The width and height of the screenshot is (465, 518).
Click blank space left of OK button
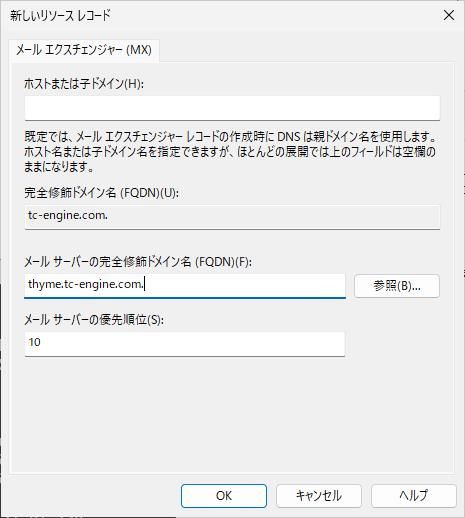(93, 496)
